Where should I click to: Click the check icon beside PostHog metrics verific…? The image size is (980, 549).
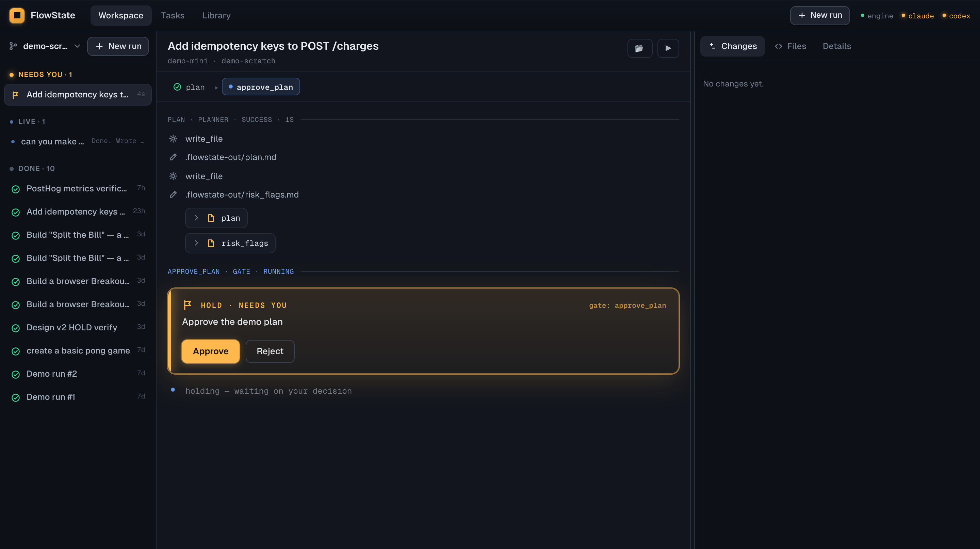[x=16, y=189]
